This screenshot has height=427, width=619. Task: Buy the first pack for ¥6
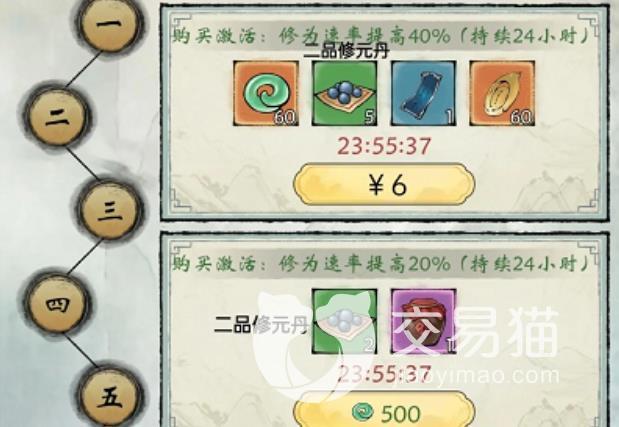pyautogui.click(x=384, y=184)
